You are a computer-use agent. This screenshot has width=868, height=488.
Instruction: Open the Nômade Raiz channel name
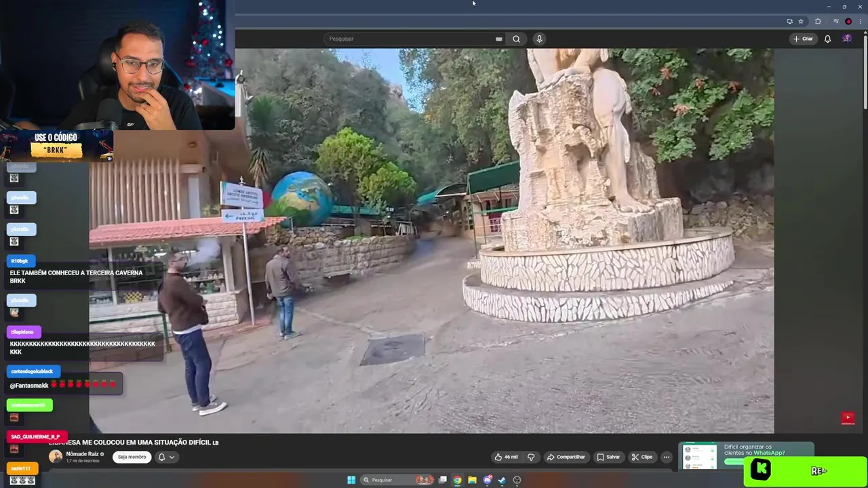83,454
